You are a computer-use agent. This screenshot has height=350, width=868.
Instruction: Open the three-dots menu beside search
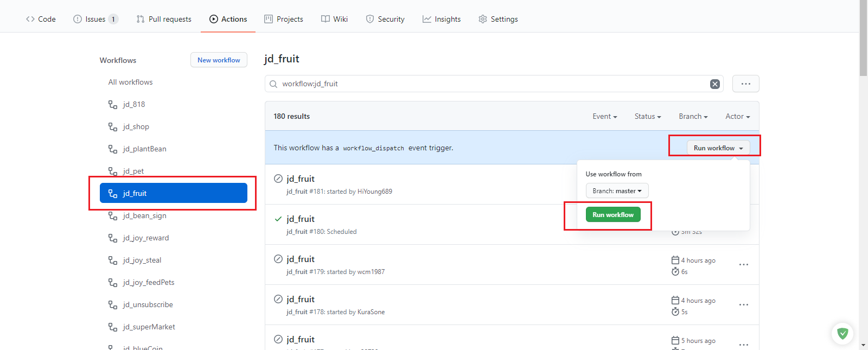click(x=746, y=84)
